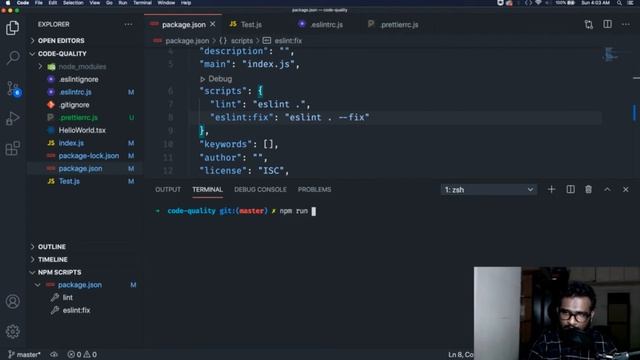Open the Terminal menu in menu bar

142,3
